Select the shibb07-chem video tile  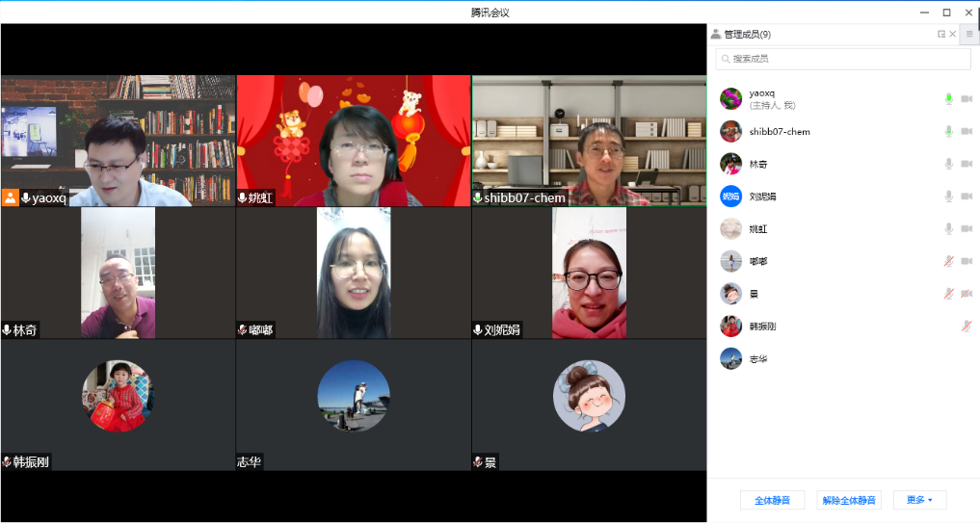coord(589,141)
